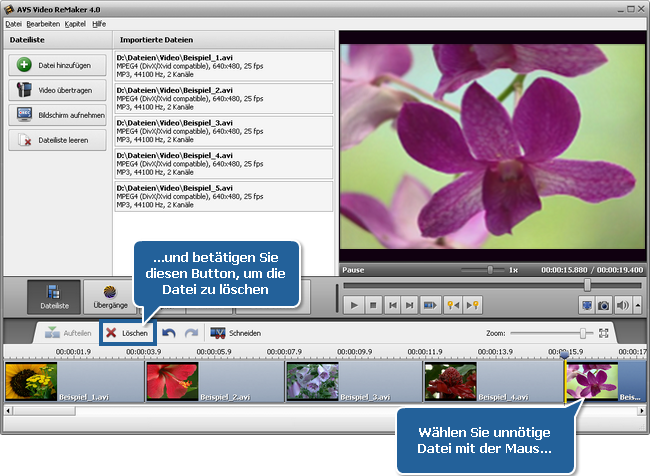Click the full screen preview icon

tap(587, 306)
